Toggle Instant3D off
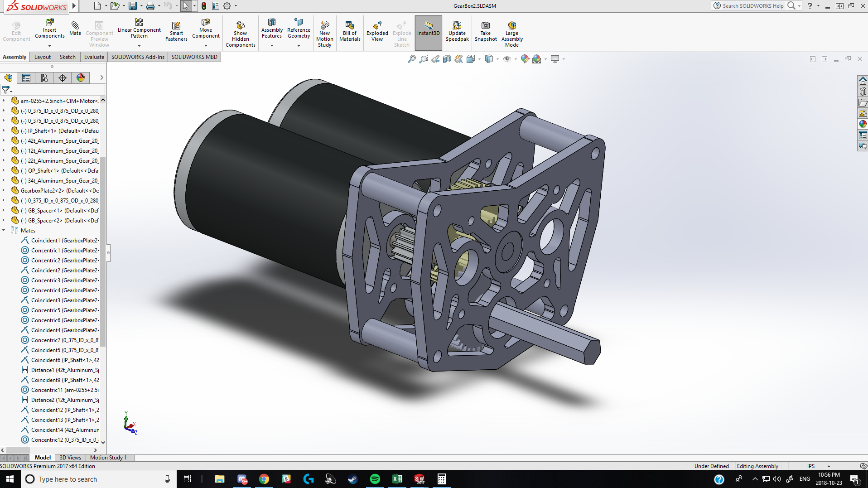Image resolution: width=868 pixels, height=488 pixels. click(429, 33)
